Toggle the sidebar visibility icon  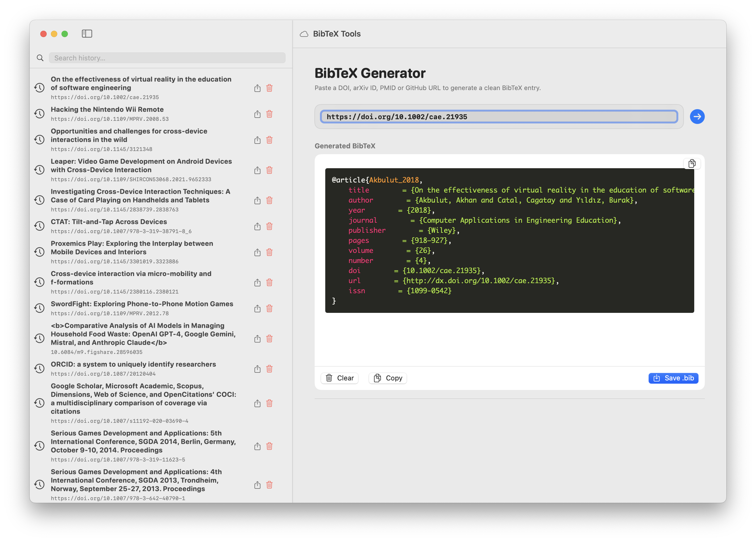coord(87,34)
